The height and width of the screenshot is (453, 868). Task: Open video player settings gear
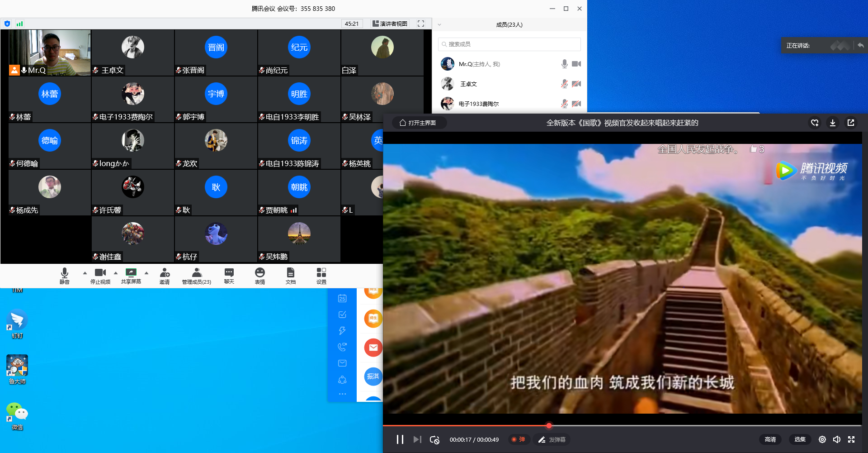click(822, 439)
